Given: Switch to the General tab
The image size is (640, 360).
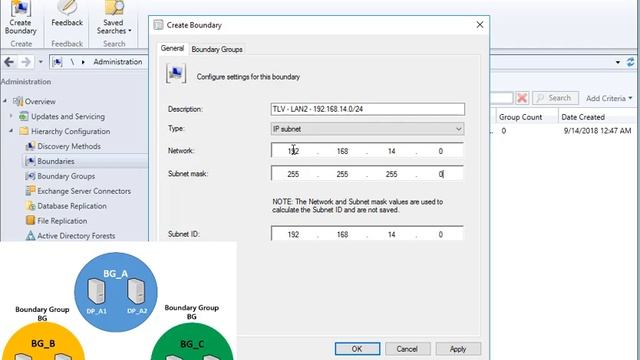Looking at the screenshot, I should 172,48.
